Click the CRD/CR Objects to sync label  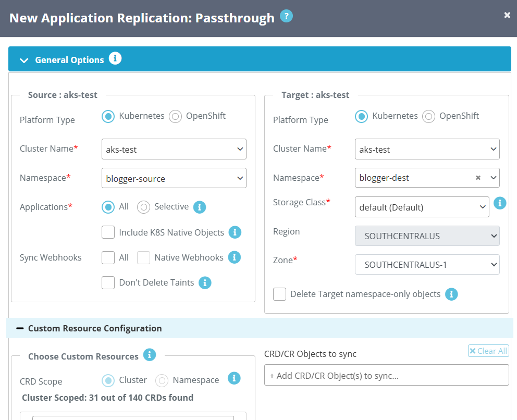pos(310,354)
